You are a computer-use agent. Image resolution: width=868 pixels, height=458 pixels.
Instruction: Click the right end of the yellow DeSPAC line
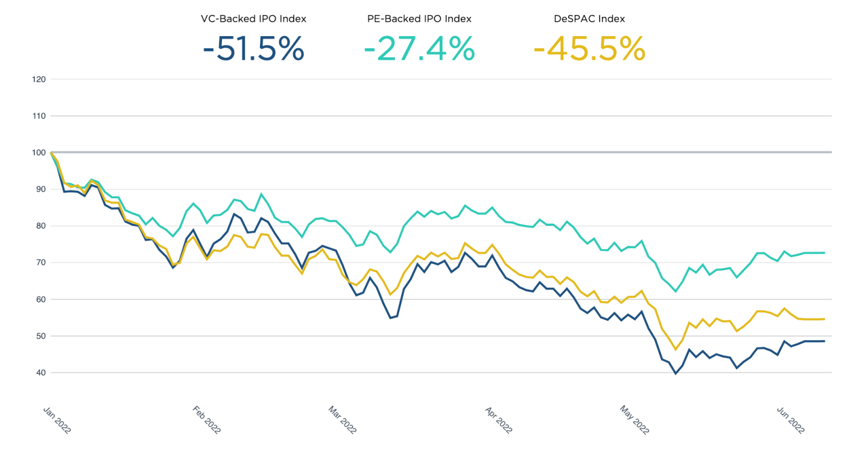[x=824, y=319]
